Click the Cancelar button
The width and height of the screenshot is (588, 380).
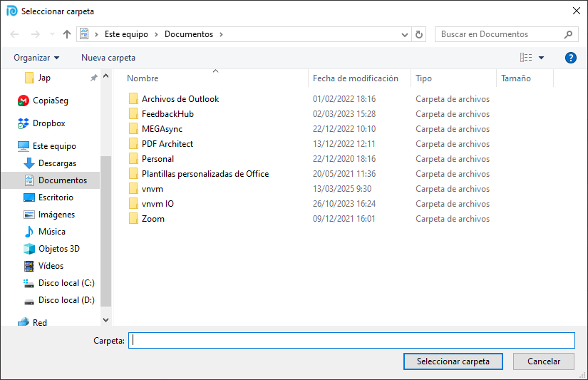pyautogui.click(x=543, y=361)
